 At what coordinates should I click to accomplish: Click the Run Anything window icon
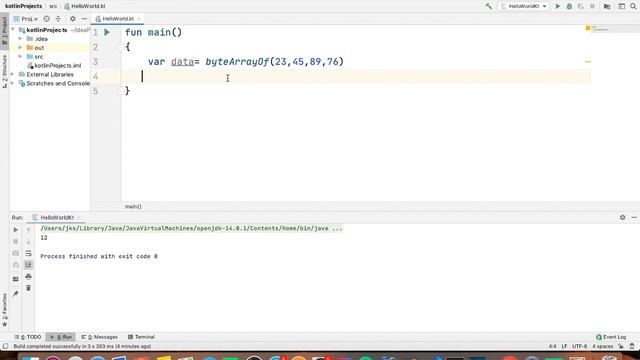coord(621,6)
